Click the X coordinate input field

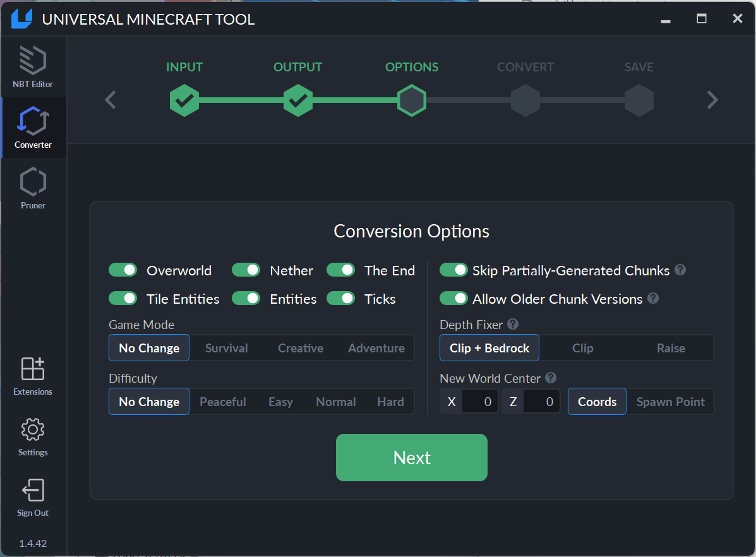click(480, 401)
